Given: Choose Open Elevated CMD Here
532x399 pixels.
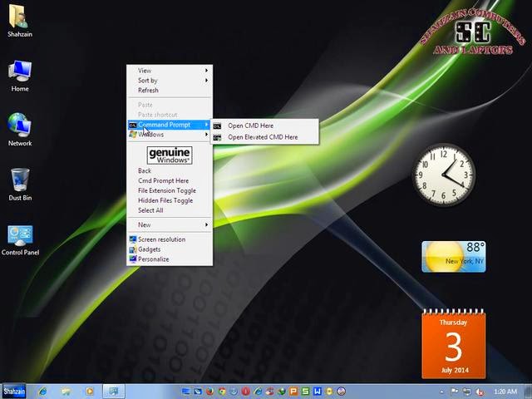Looking at the screenshot, I should [x=264, y=137].
